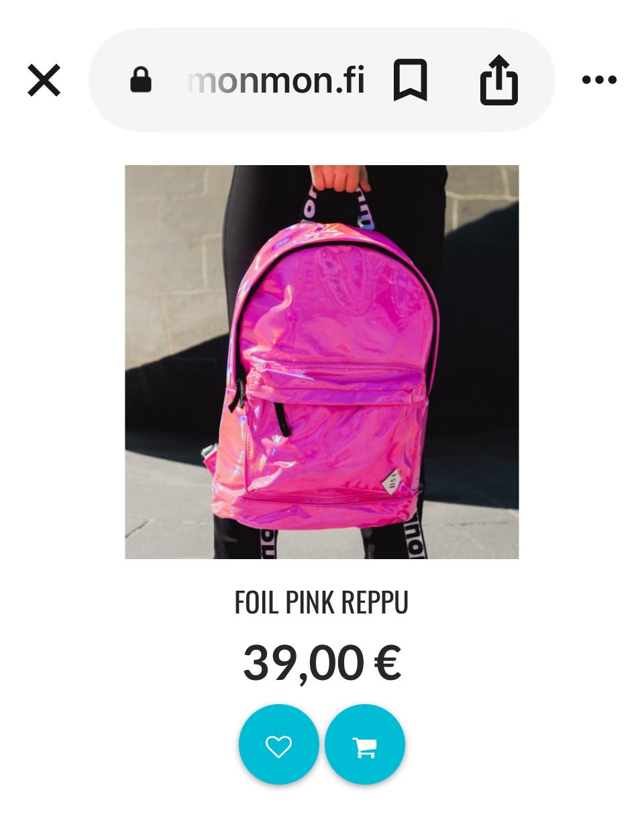The image size is (644, 835).
Task: Open the share sheet icon
Action: pyautogui.click(x=499, y=81)
